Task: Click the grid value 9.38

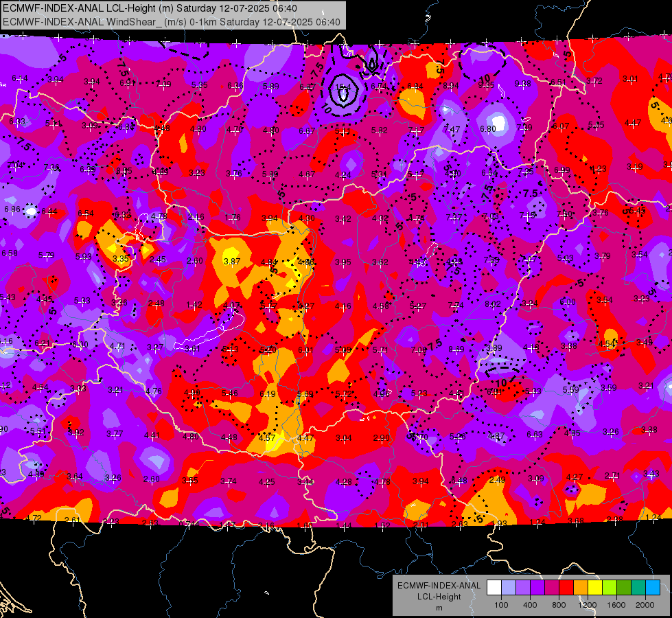Action: pos(523,84)
